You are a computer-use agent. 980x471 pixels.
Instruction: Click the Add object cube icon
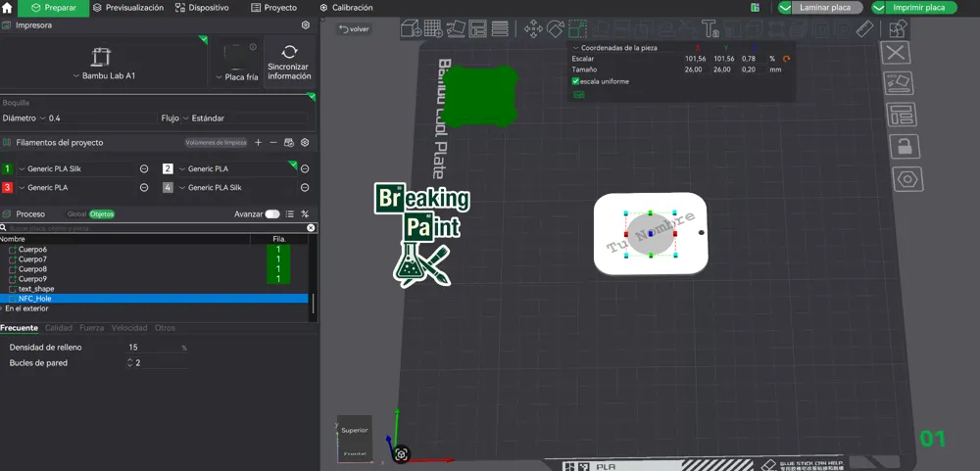pos(411,28)
